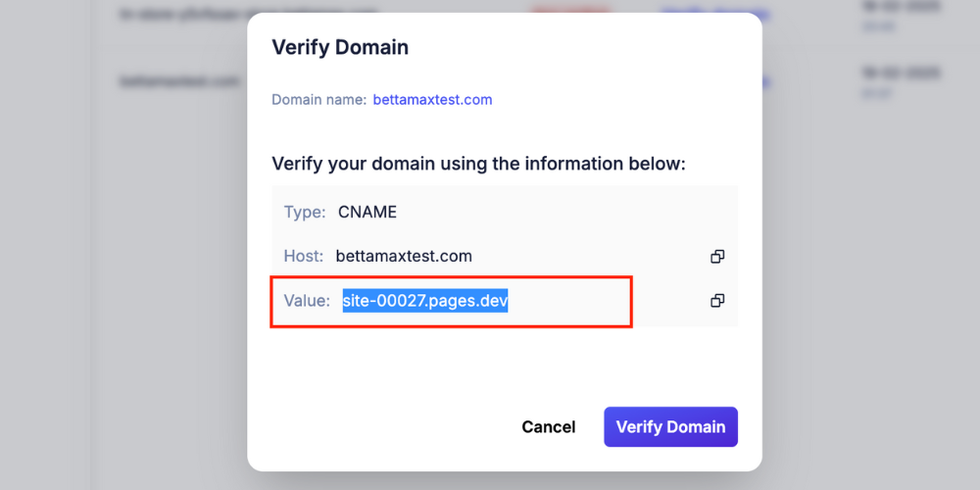Copy the site-00027.pages.dev CNAME value
980x490 pixels.
pyautogui.click(x=717, y=301)
